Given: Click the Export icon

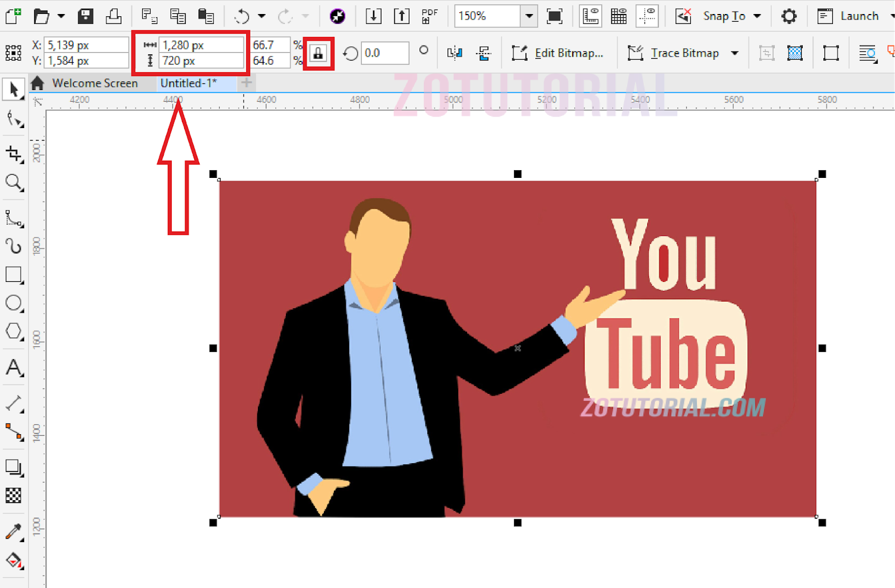Looking at the screenshot, I should (x=402, y=16).
